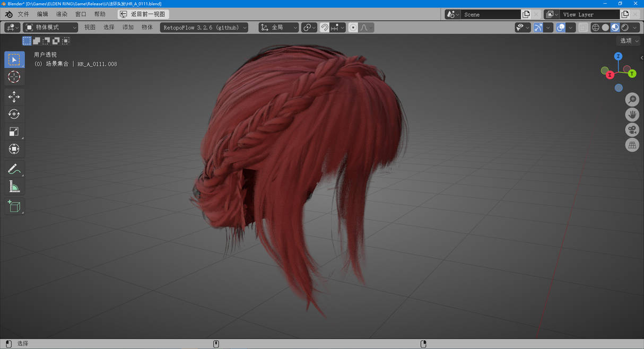This screenshot has width=644, height=349.
Task: Choose the Move tool
Action: tap(14, 97)
